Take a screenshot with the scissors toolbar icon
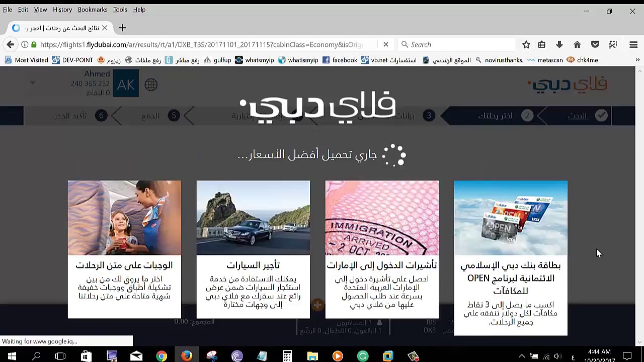The image size is (644, 362). (613, 45)
